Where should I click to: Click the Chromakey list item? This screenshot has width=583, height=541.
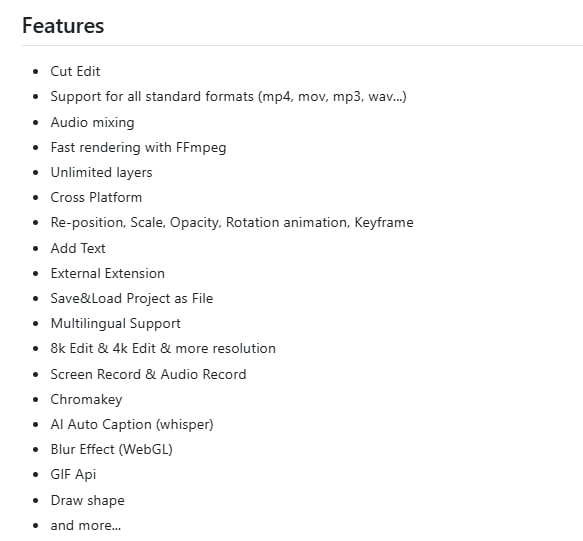pyautogui.click(x=87, y=399)
